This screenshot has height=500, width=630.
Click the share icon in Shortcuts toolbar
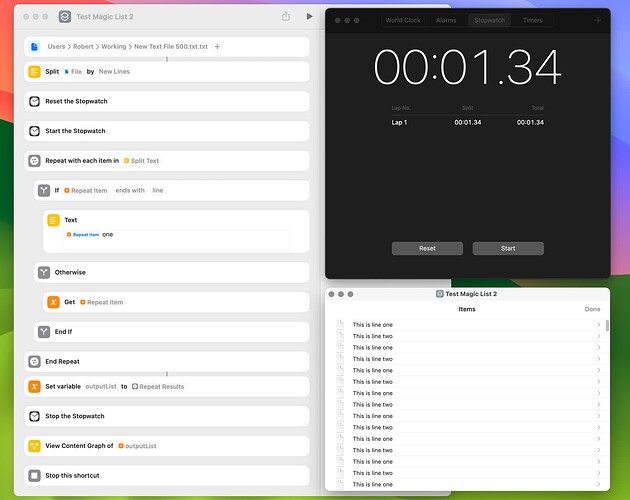(286, 16)
